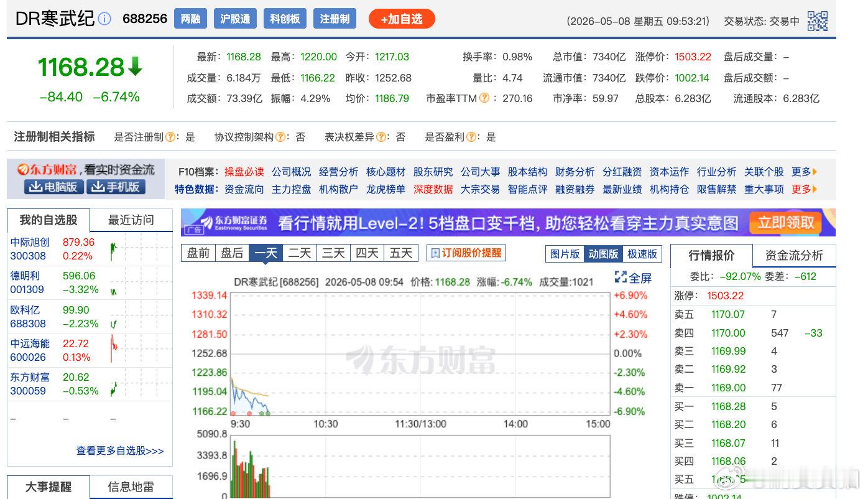Image resolution: width=868 pixels, height=499 pixels.
Task: Open 财务分析 link
Action: click(x=575, y=172)
